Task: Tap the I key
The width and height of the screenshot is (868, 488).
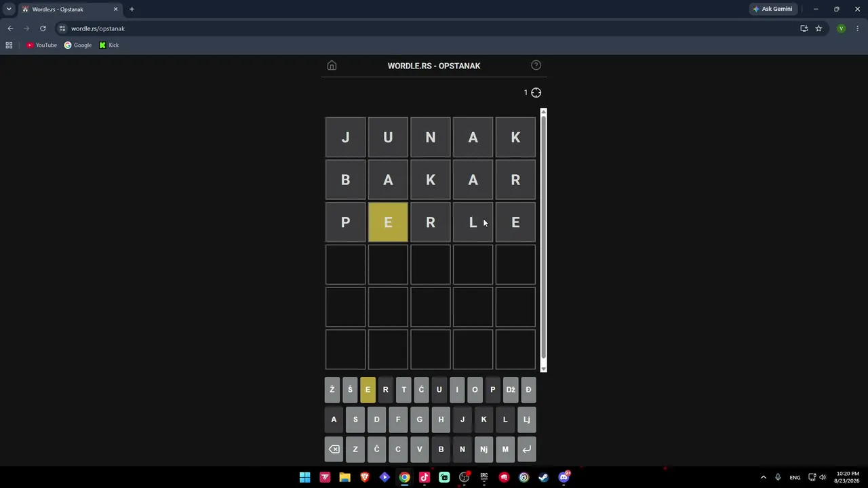Action: pyautogui.click(x=457, y=390)
